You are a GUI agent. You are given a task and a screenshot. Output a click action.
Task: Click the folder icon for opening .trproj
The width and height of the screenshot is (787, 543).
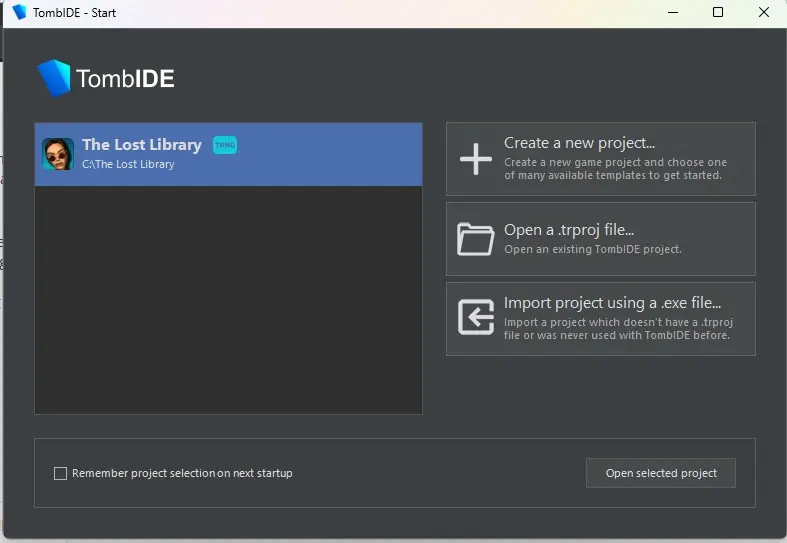click(475, 240)
